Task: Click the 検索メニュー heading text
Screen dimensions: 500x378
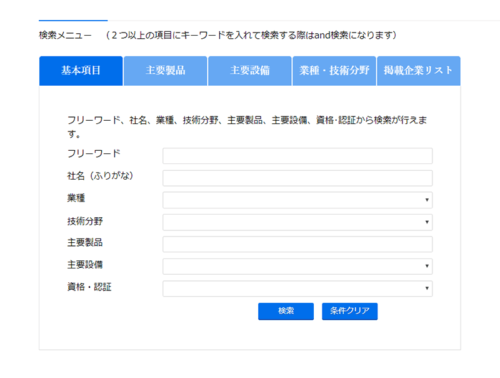Action: [65, 35]
